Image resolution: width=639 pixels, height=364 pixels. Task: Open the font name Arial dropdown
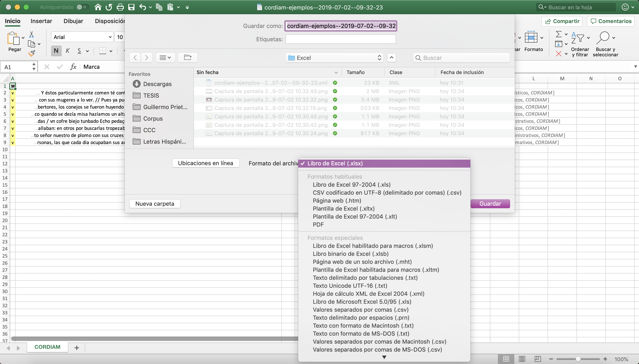(82, 37)
